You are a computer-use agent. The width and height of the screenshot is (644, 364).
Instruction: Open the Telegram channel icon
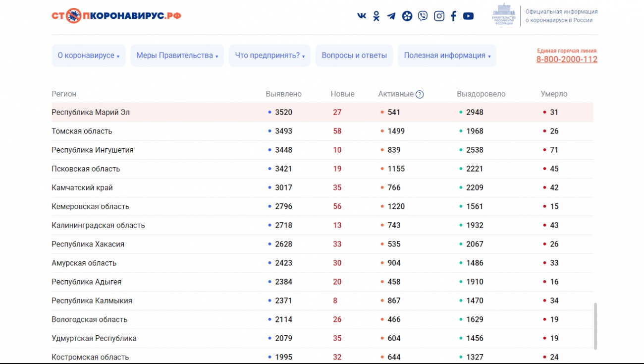click(391, 16)
